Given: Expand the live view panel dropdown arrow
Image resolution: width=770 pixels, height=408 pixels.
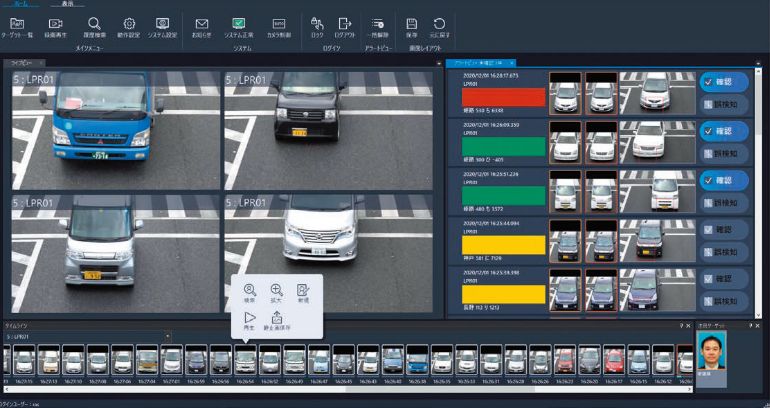Looking at the screenshot, I should 439,63.
